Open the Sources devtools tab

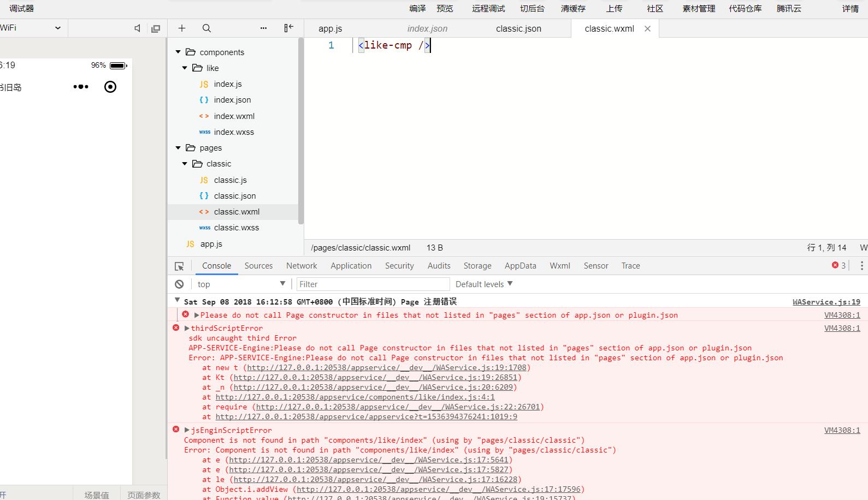click(x=258, y=266)
